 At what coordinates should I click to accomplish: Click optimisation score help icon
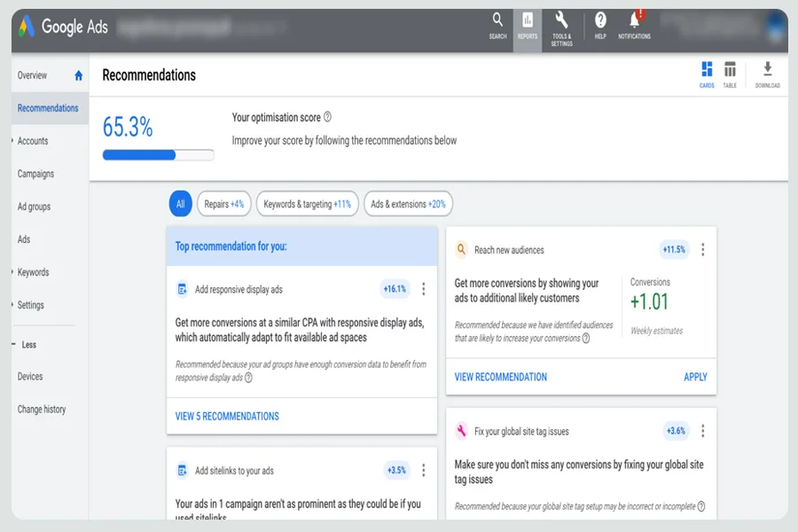[x=328, y=117]
